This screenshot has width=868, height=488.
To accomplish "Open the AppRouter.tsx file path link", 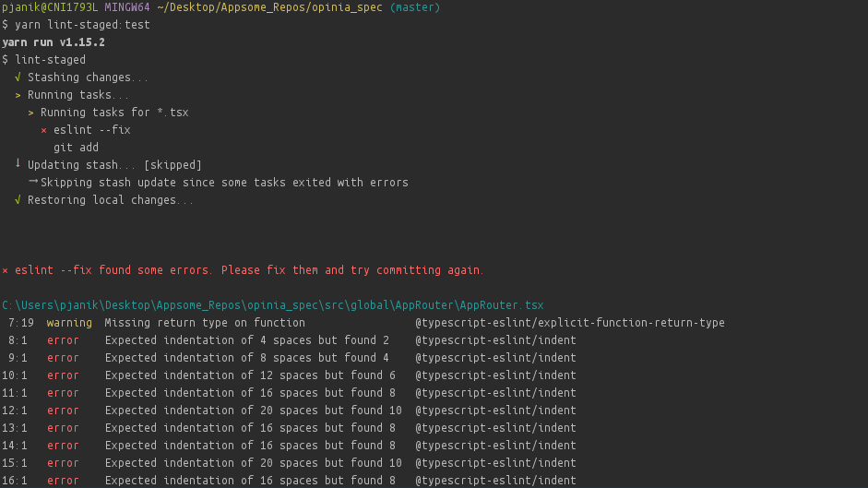I will [273, 305].
